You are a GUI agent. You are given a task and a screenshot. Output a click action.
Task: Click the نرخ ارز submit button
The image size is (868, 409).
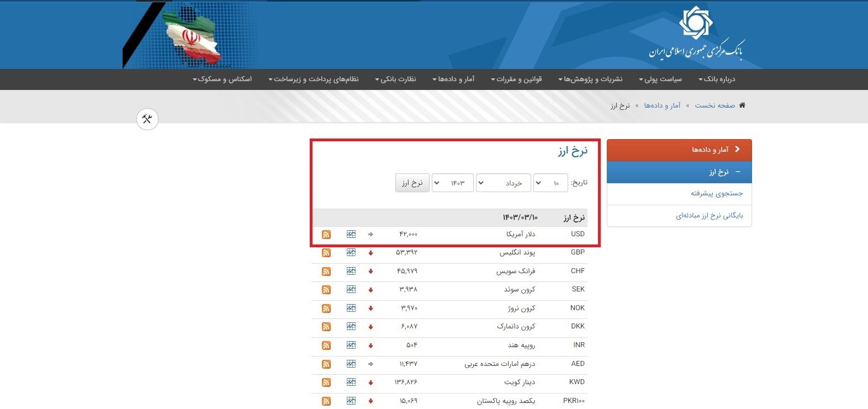(412, 183)
